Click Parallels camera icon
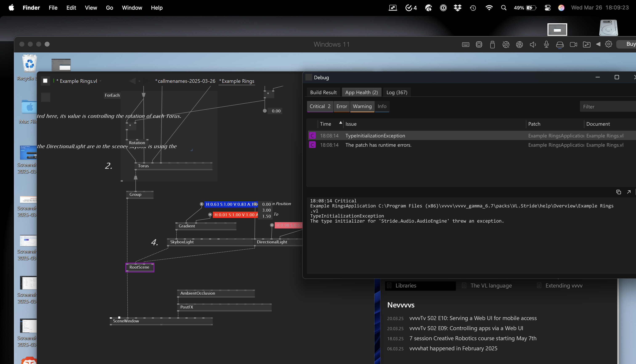Image resolution: width=636 pixels, height=364 pixels. (574, 45)
